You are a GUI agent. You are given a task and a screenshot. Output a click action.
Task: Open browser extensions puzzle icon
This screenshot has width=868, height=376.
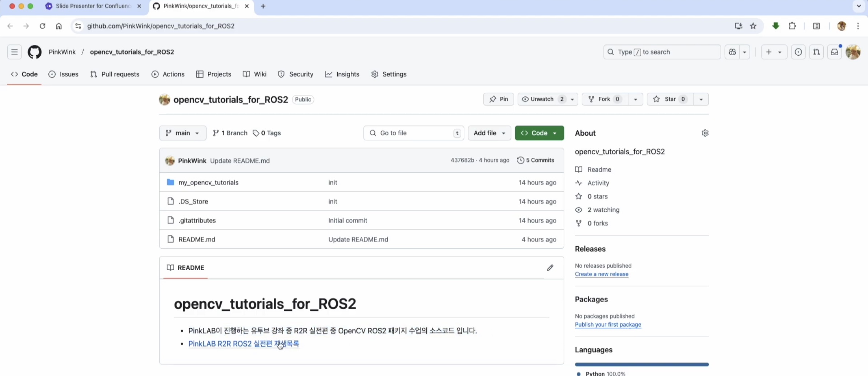point(792,26)
